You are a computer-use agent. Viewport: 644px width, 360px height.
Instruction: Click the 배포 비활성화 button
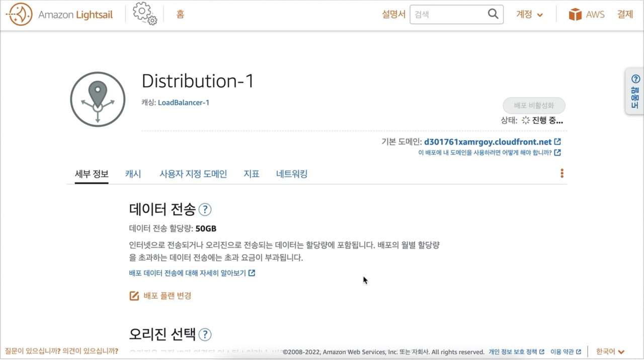click(x=534, y=106)
